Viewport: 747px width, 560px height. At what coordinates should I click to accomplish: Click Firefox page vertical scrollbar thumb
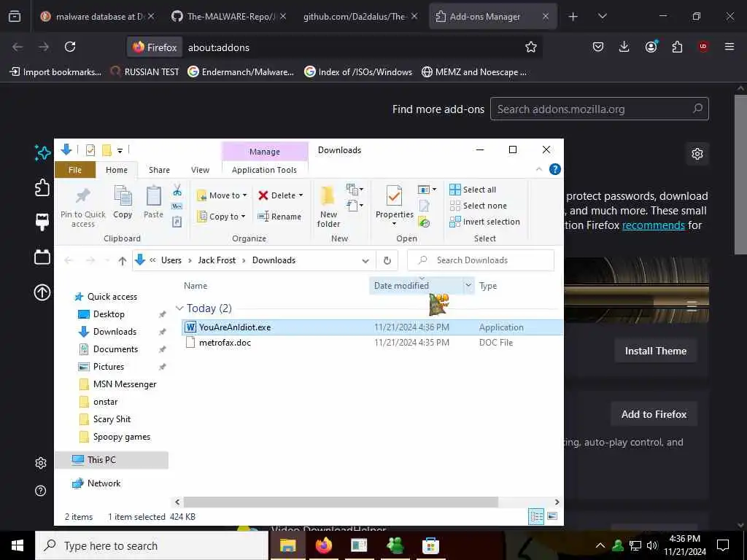click(x=740, y=175)
